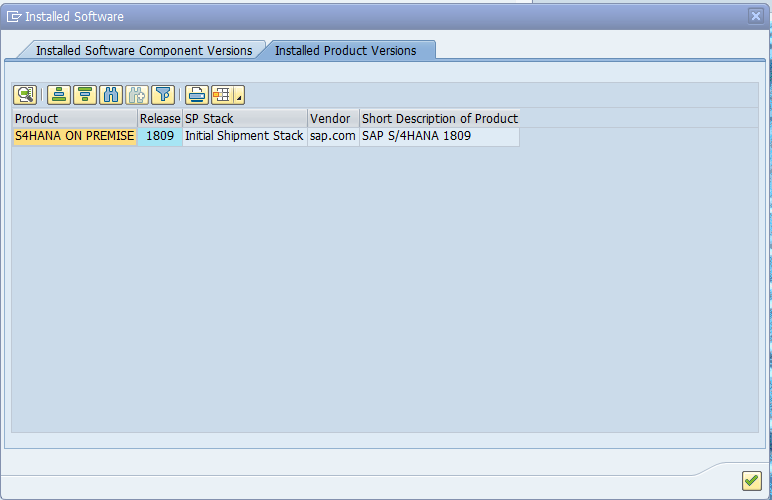Confirm with the green checkmark button
This screenshot has width=772, height=500.
751,481
